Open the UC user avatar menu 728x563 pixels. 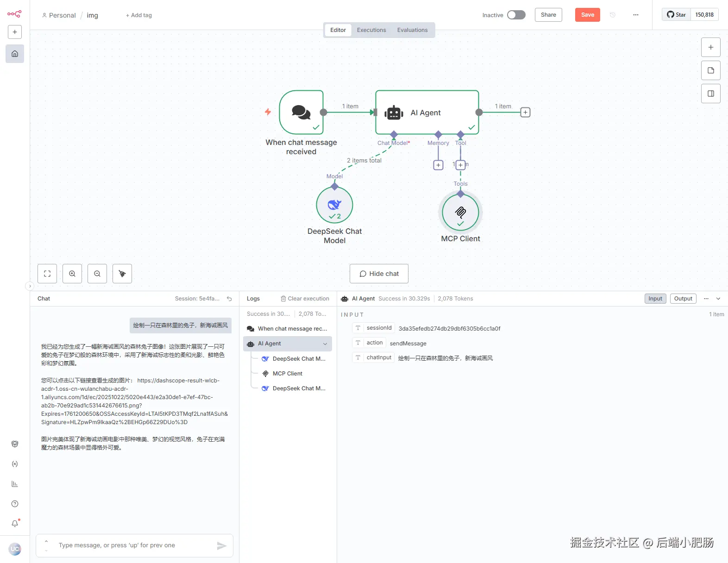tap(15, 549)
